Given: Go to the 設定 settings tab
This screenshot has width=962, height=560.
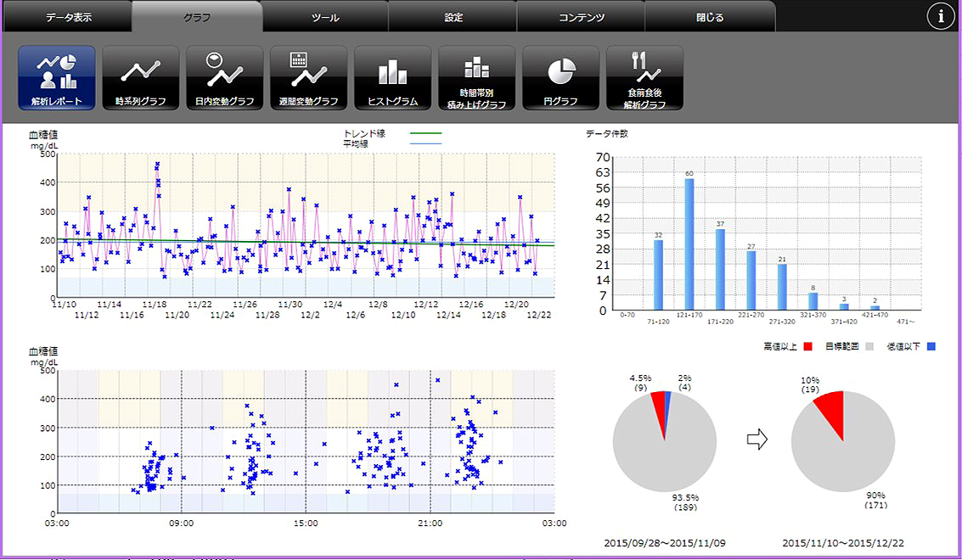Looking at the screenshot, I should coord(453,17).
